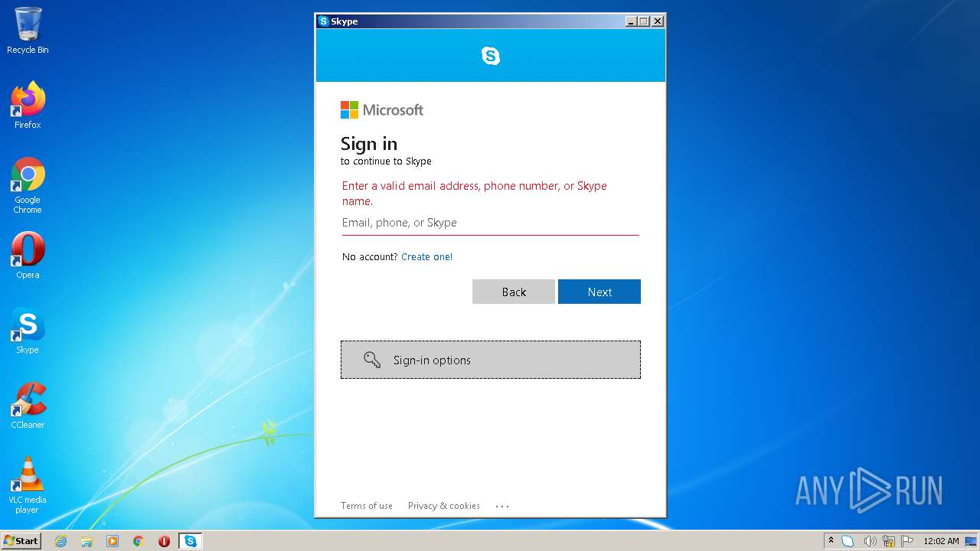Open the Recycle Bin desktop icon
The height and width of the screenshot is (551, 980).
tap(28, 31)
